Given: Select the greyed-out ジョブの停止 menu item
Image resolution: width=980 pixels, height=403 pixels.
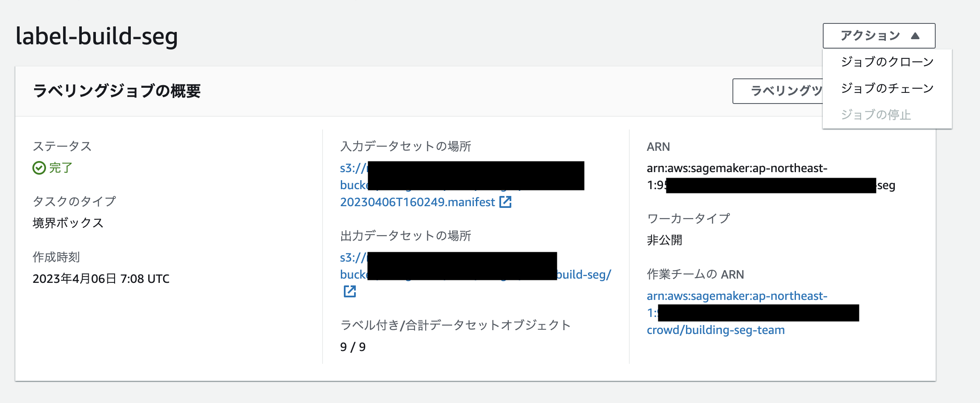Looking at the screenshot, I should click(x=876, y=115).
